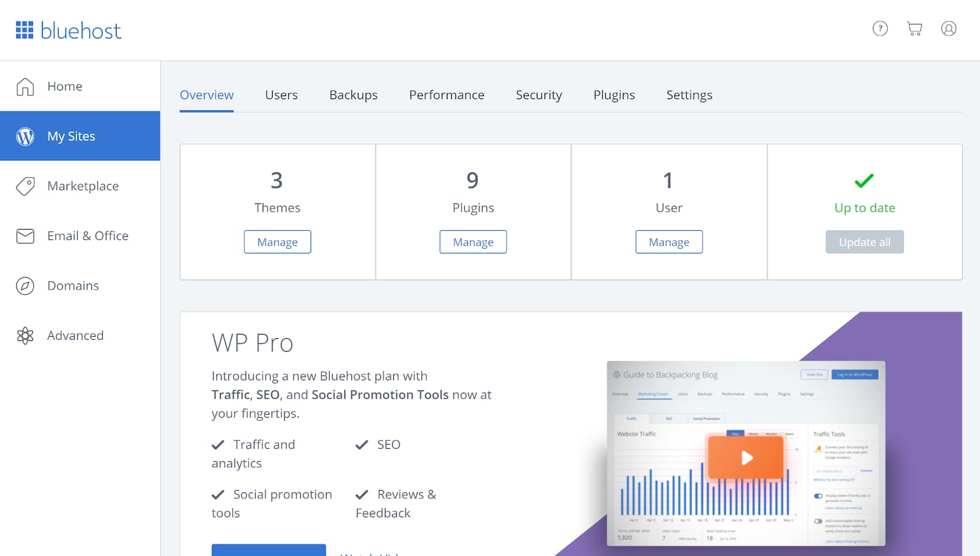This screenshot has width=980, height=556.
Task: Open Domains using the compass icon
Action: tap(24, 285)
